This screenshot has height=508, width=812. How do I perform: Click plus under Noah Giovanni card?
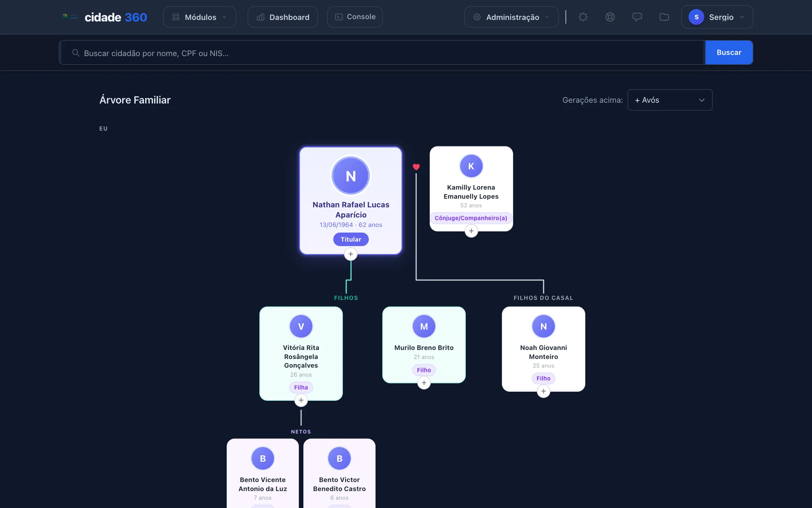[x=544, y=391]
